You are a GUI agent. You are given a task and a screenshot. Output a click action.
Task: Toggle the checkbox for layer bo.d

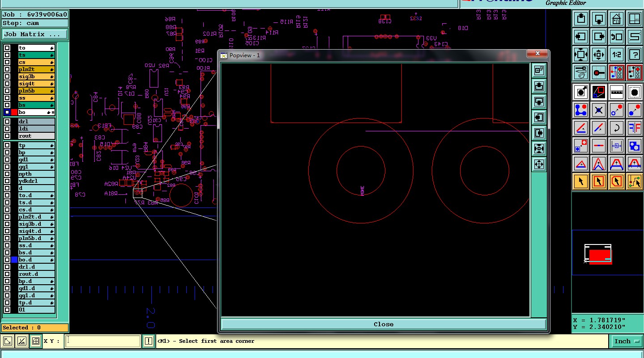point(7,260)
